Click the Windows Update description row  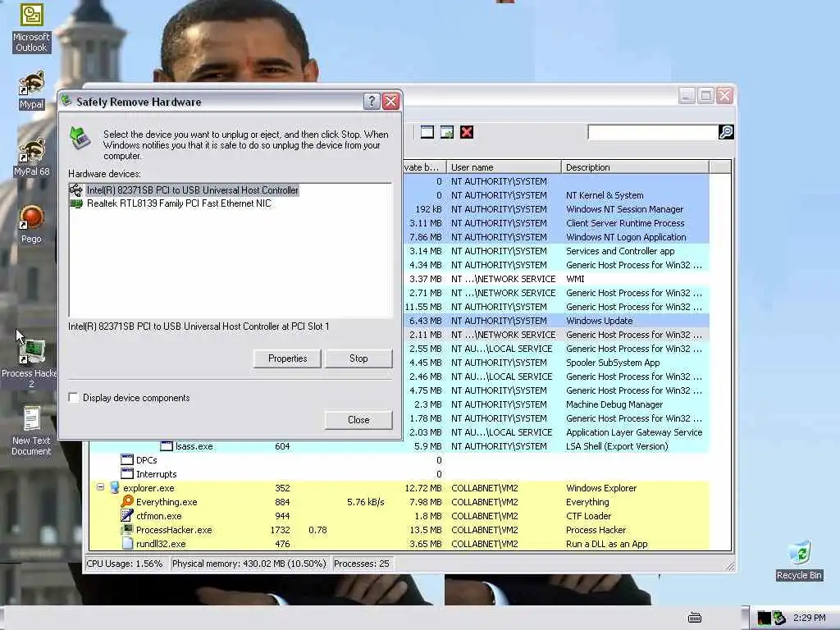pos(599,321)
